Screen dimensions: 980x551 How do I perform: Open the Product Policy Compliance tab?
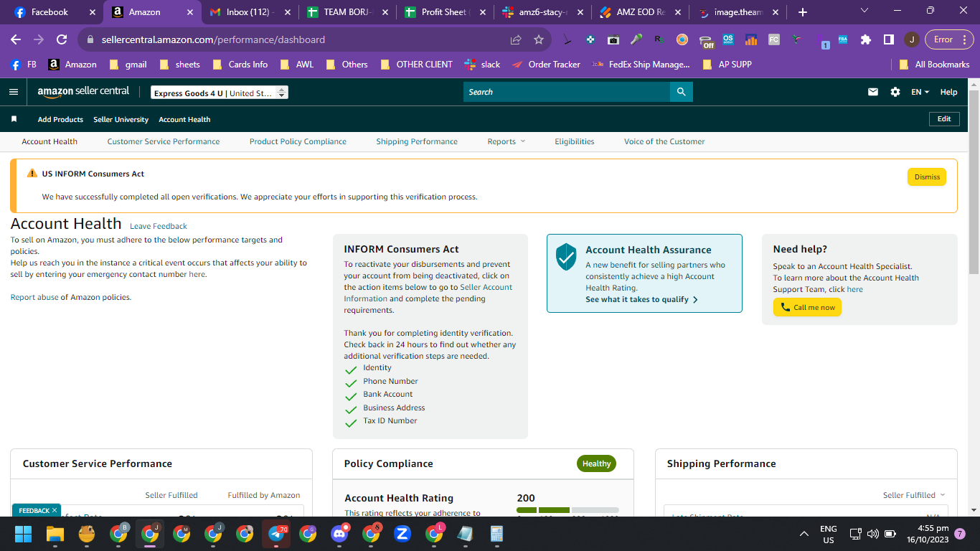(298, 141)
